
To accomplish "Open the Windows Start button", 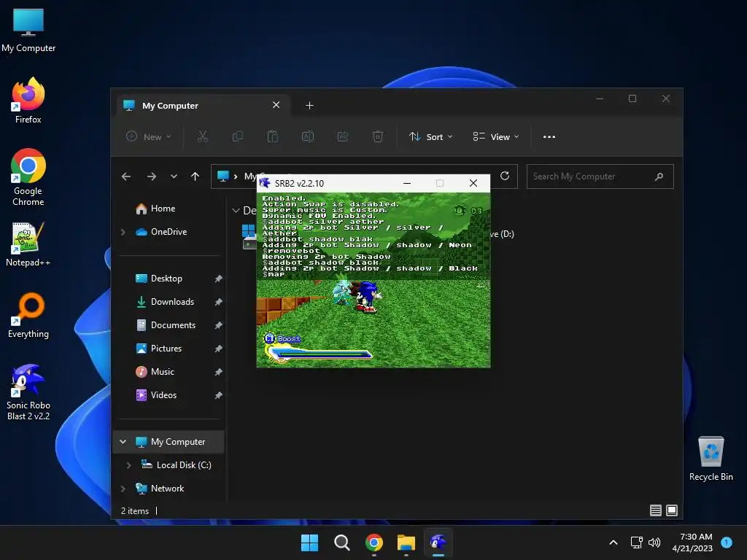I will 309,542.
